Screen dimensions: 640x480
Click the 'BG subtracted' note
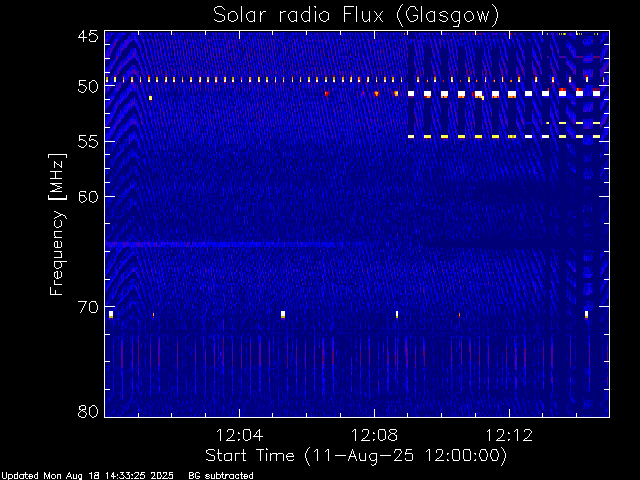pyautogui.click(x=221, y=476)
